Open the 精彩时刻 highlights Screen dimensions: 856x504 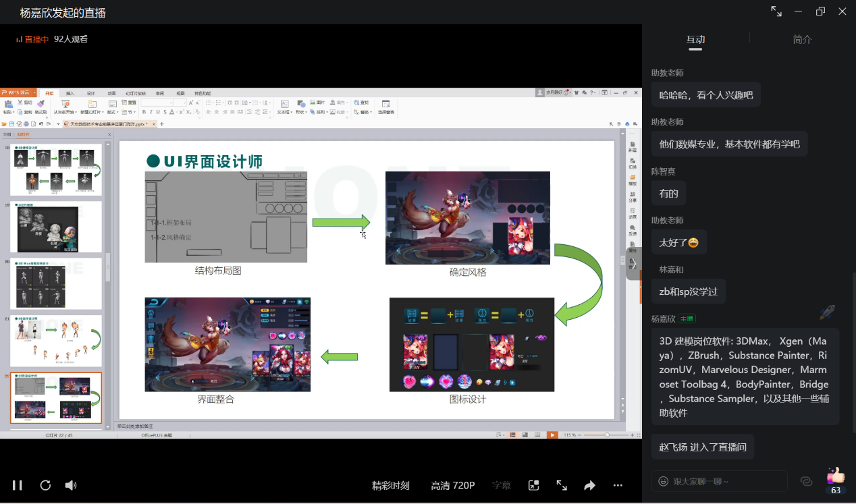click(x=391, y=485)
